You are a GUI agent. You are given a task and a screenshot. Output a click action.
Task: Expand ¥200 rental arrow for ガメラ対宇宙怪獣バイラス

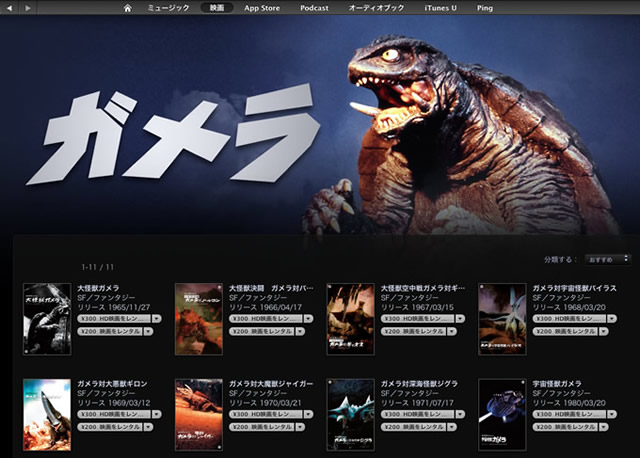pos(604,331)
